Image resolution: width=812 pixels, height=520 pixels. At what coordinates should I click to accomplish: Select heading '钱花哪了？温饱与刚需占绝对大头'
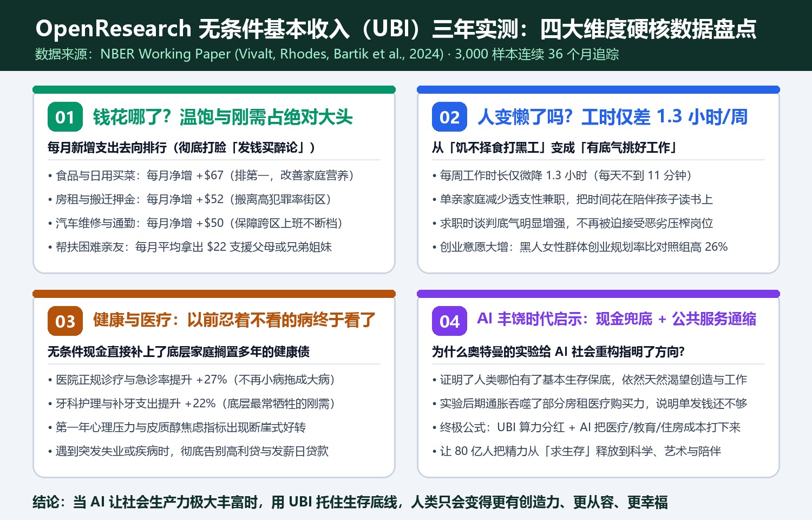pyautogui.click(x=222, y=117)
